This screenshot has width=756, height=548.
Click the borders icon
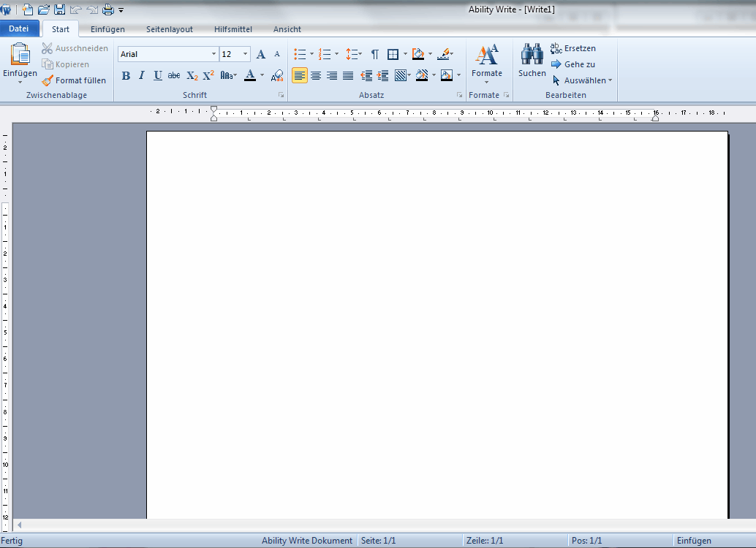[393, 54]
